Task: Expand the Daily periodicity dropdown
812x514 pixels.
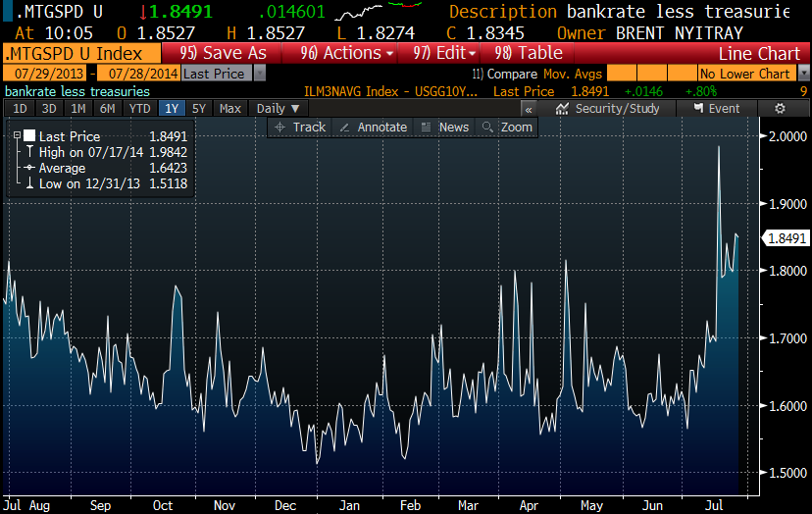Action: (277, 109)
